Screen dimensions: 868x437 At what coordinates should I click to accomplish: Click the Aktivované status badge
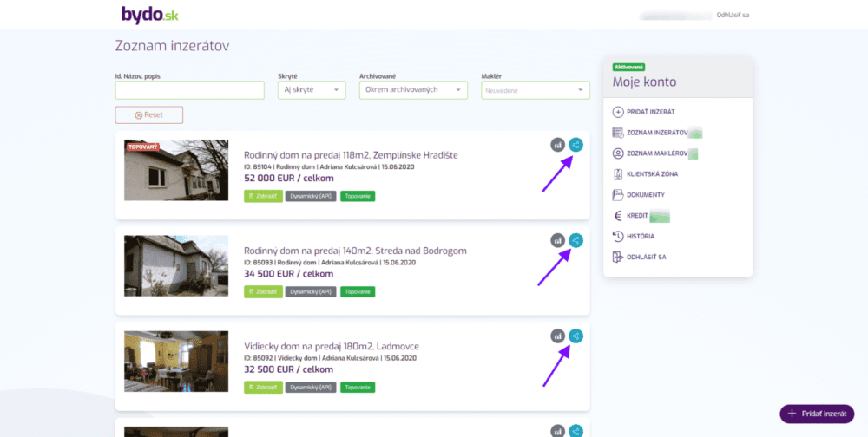(628, 67)
